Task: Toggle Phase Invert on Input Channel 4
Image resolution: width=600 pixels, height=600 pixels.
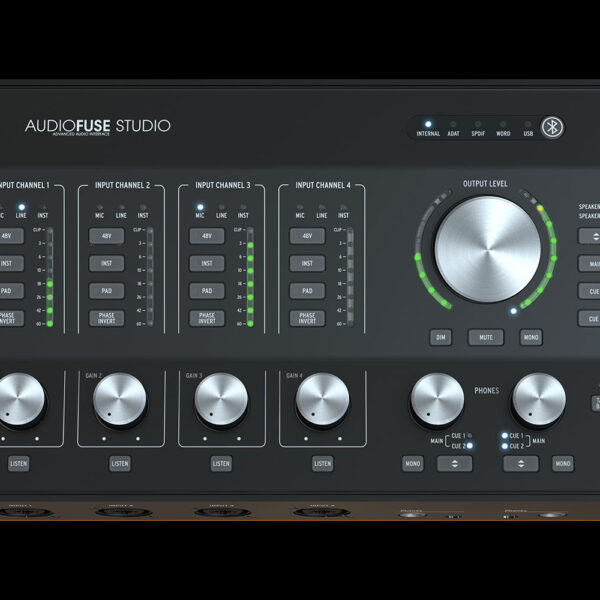Action: pos(307,318)
